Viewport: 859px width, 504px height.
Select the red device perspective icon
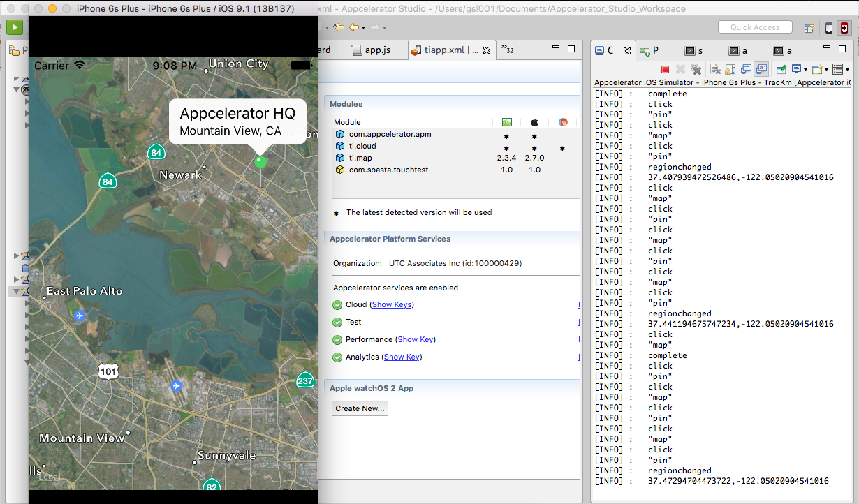point(844,28)
